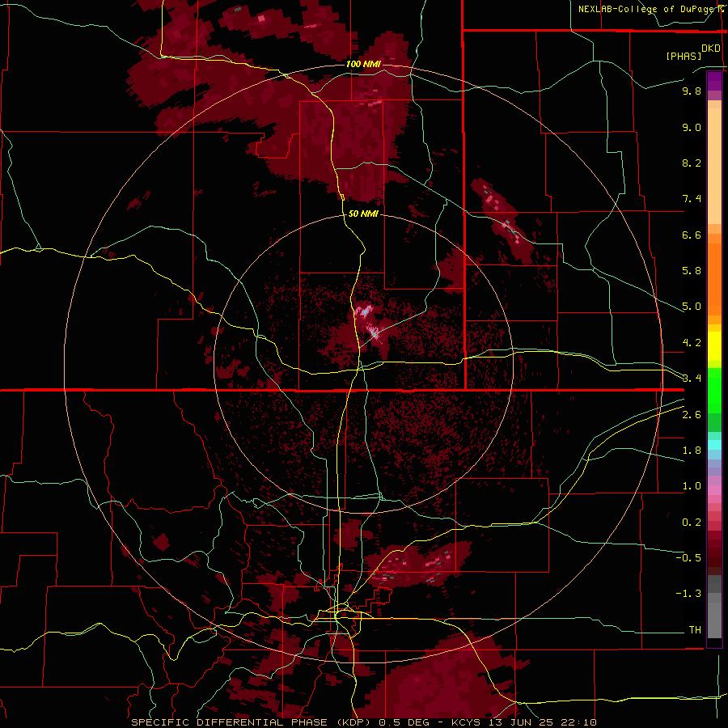This screenshot has height=728, width=728.
Task: Click the Specific Differential Phase caption at bottom
Action: point(363,722)
